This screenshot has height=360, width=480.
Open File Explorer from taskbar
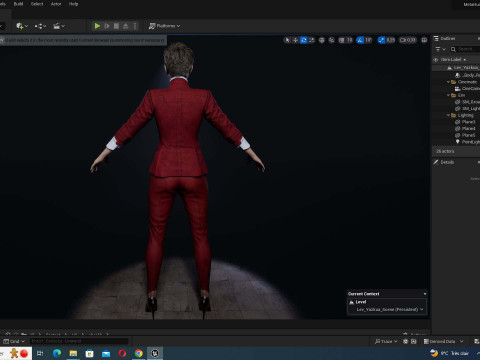(x=73, y=353)
